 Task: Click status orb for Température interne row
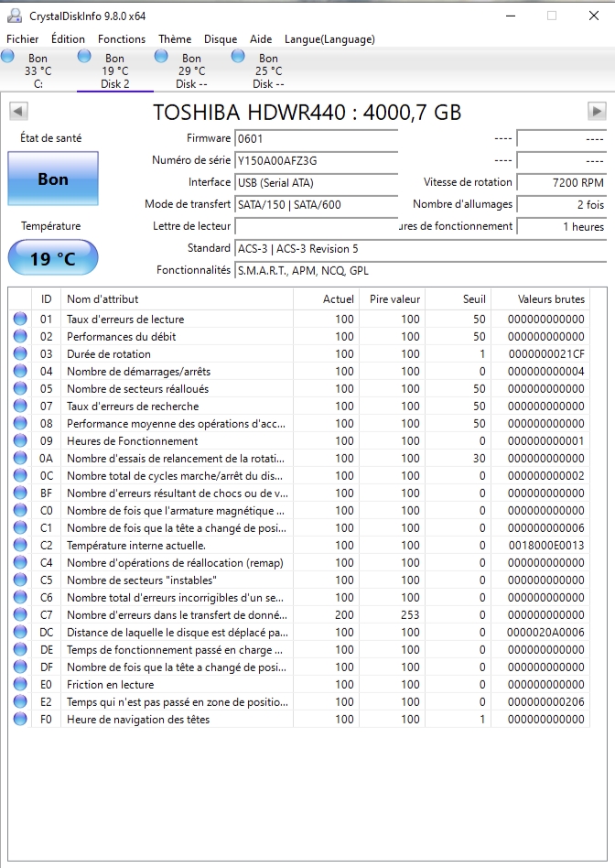tap(20, 546)
